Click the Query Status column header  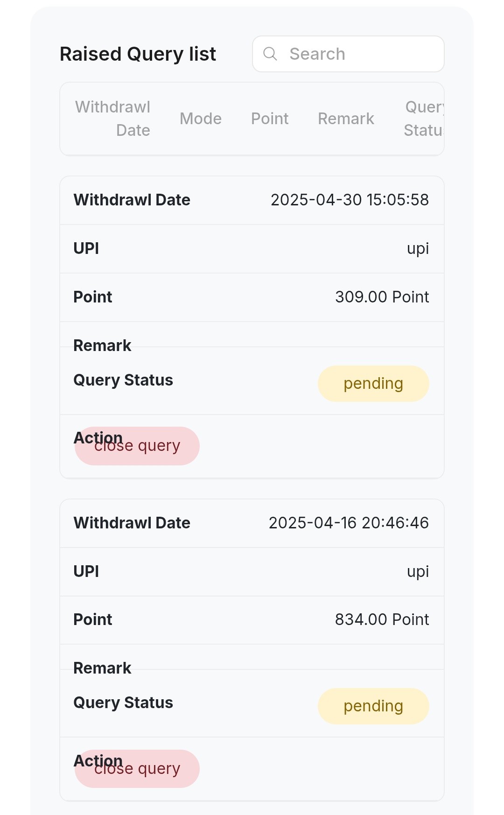424,119
